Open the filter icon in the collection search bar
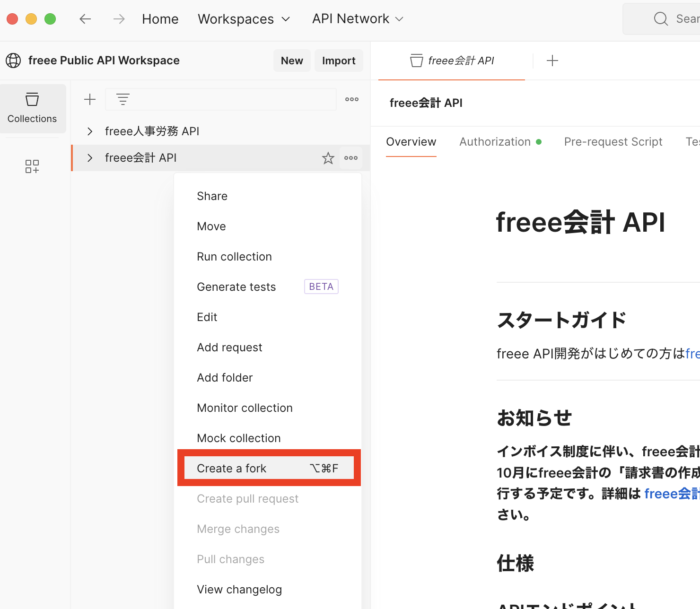 point(123,99)
